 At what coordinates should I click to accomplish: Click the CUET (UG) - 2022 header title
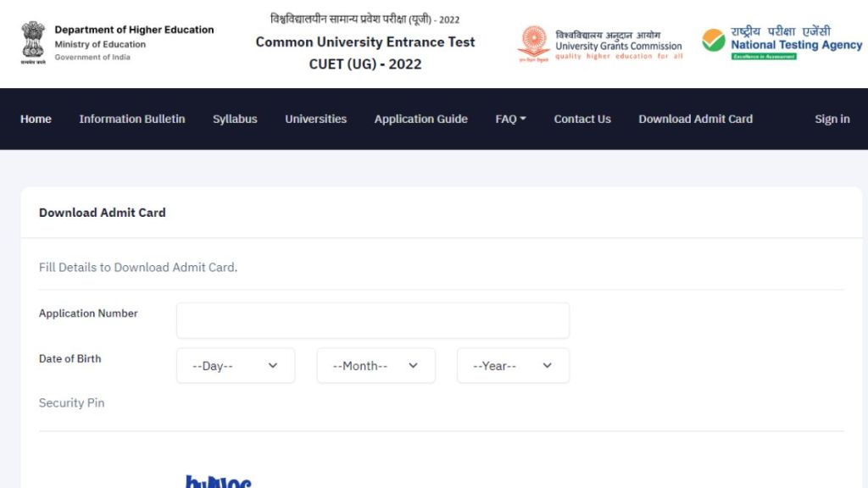pos(365,64)
